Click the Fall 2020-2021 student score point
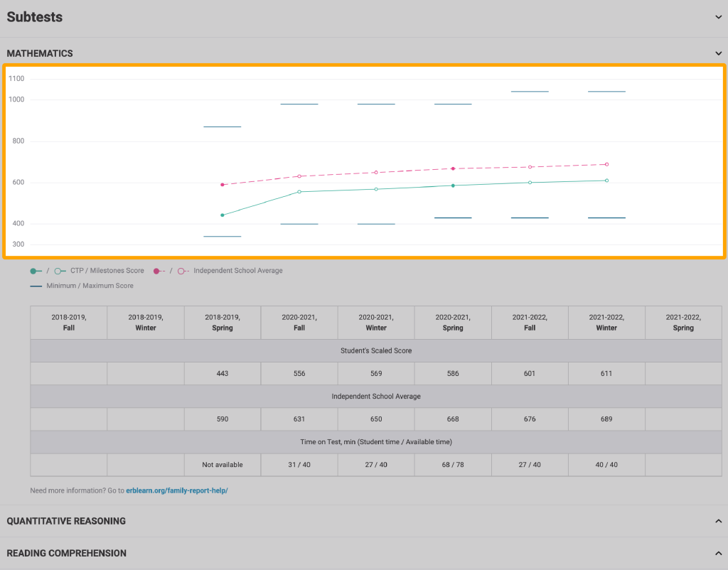 [x=299, y=192]
